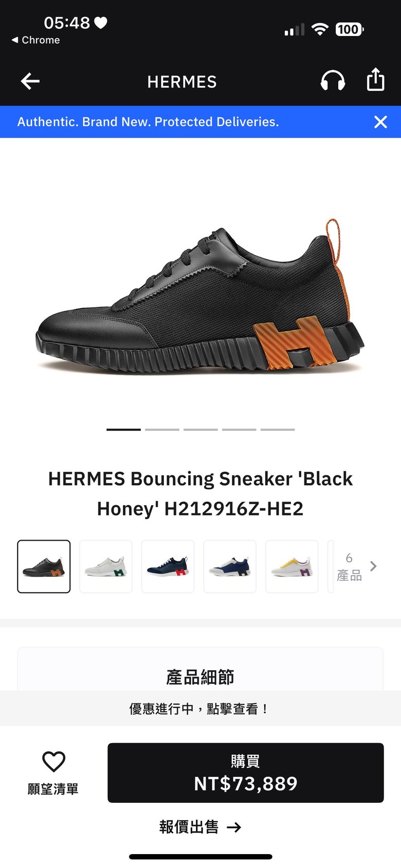Select the yellow purple sneaker thumbnail
The image size is (401, 868).
coord(292,566)
